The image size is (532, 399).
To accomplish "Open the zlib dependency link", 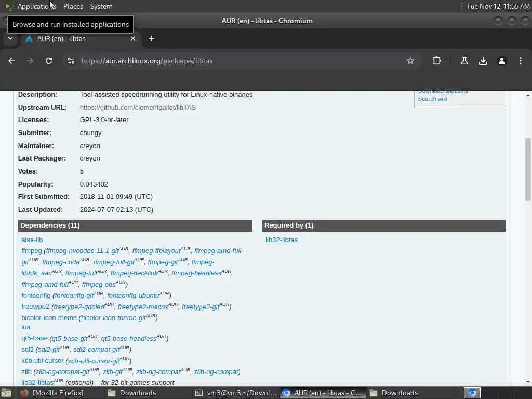I will pyautogui.click(x=26, y=372).
